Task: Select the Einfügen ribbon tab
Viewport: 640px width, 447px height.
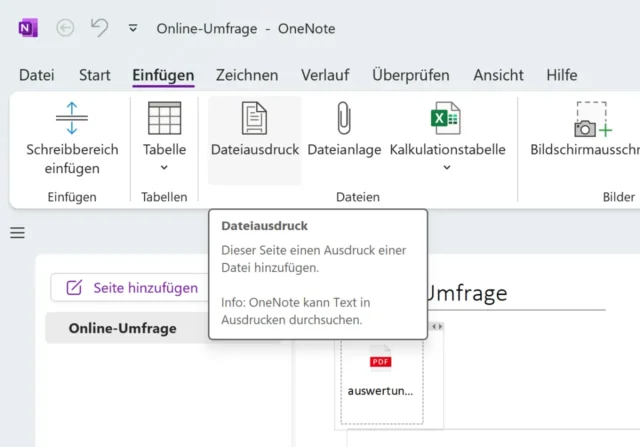Action: pyautogui.click(x=163, y=75)
